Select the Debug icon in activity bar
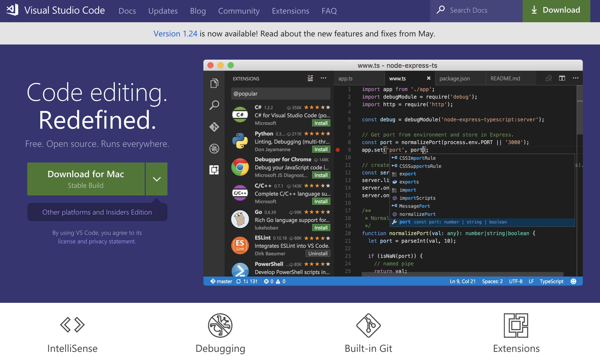 [214, 149]
